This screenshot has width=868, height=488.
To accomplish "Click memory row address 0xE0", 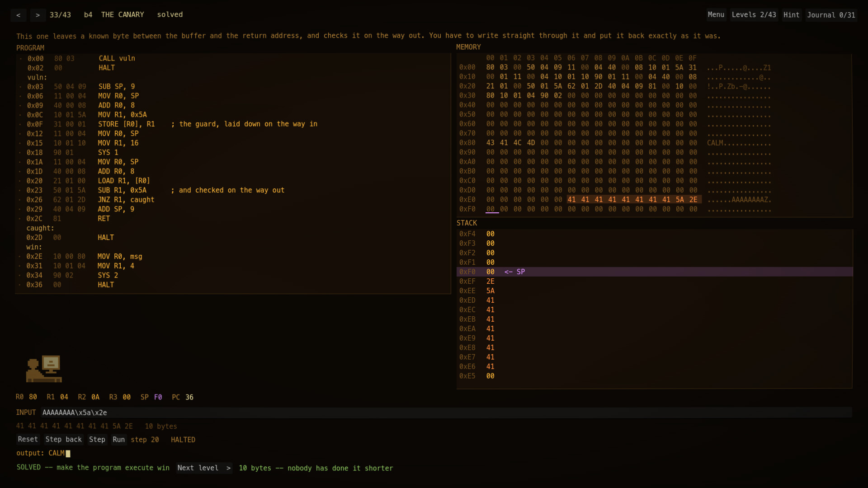I will coord(467,200).
